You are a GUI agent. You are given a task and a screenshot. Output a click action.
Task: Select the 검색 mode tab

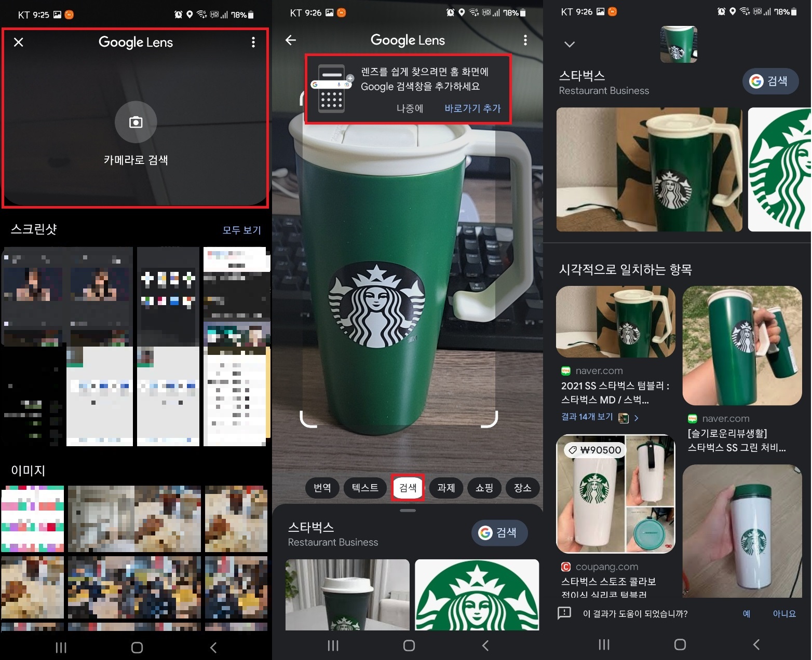[x=408, y=488]
